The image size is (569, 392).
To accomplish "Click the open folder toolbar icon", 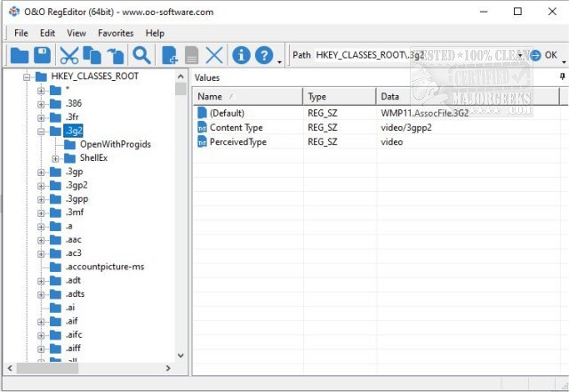I will point(20,55).
